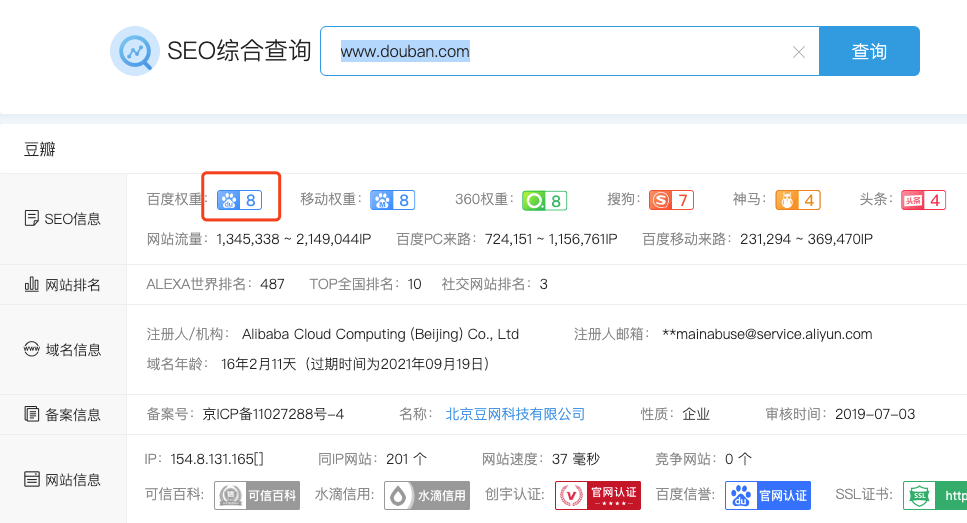Click the 审核时间 value 2019-07-03
Screen dimensions: 967x523
pos(874,414)
